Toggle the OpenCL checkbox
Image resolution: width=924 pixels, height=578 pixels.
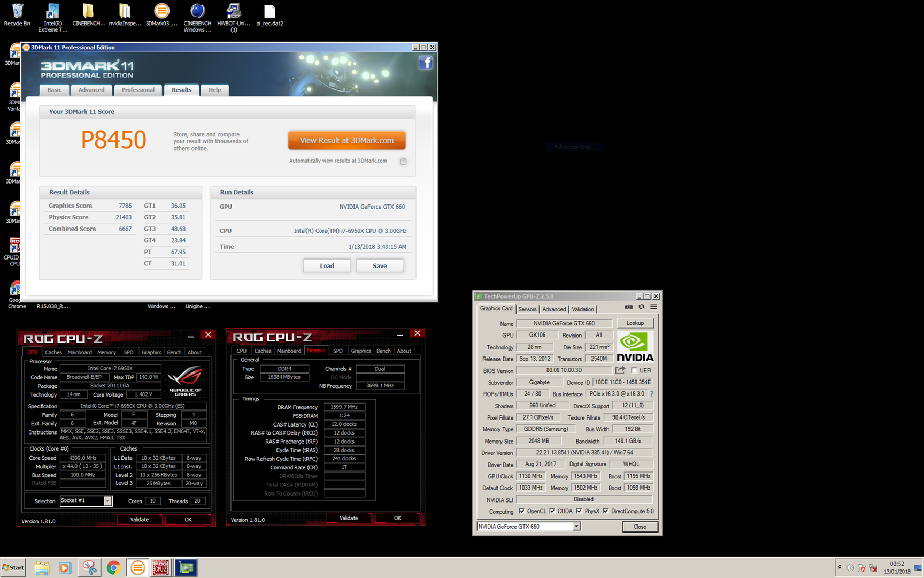click(522, 511)
